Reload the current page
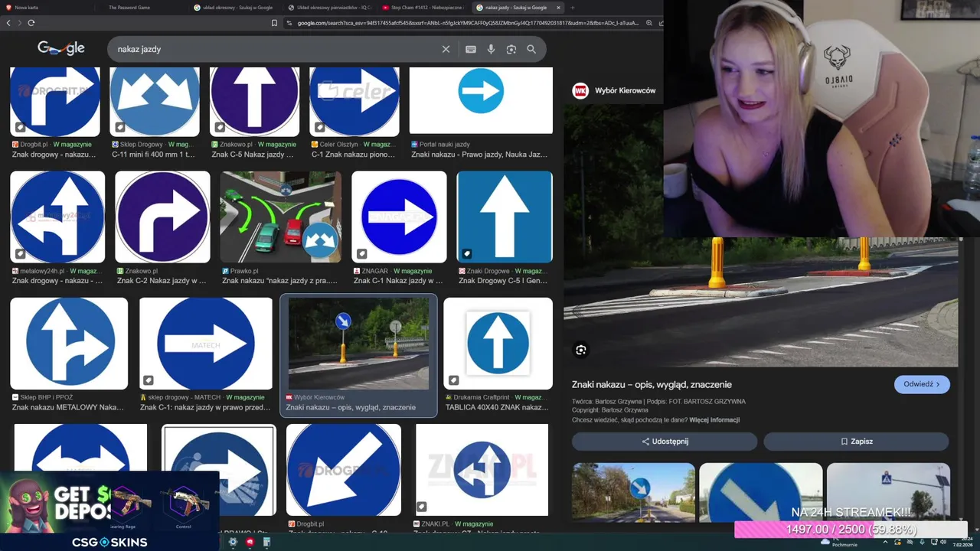980x551 pixels. tap(31, 23)
